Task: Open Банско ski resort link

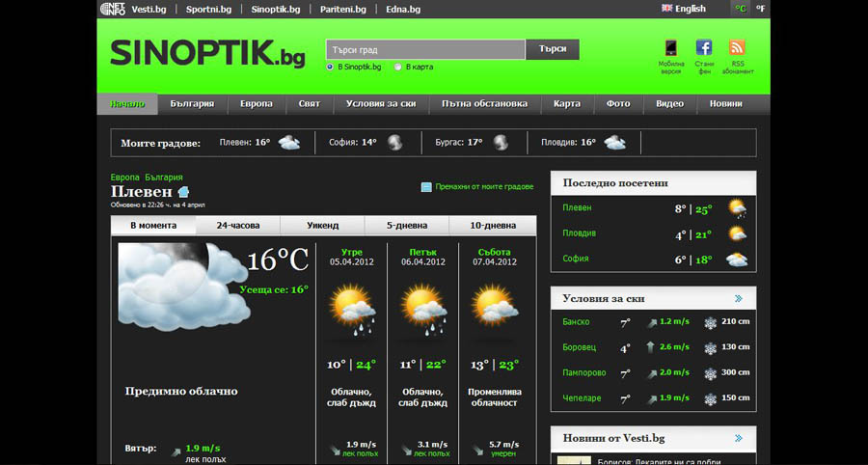Action: [x=577, y=322]
